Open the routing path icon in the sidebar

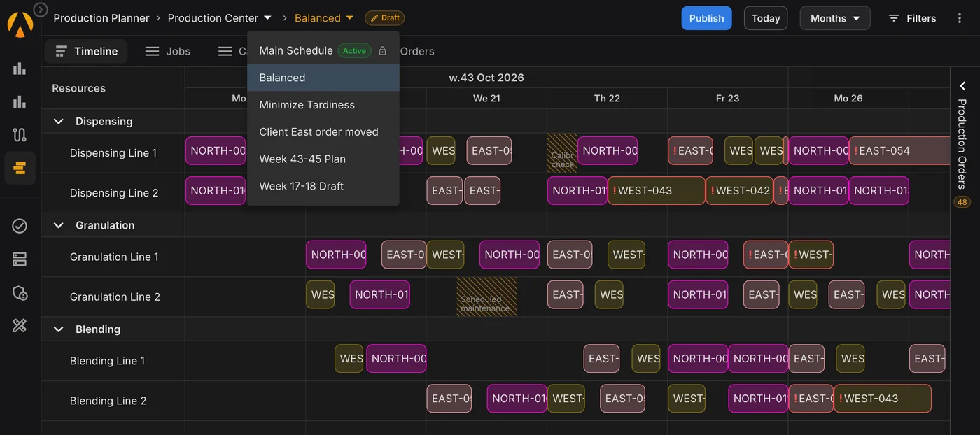20,135
